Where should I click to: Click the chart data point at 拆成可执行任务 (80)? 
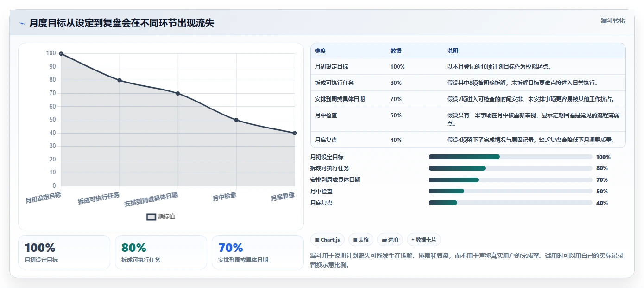click(x=120, y=80)
